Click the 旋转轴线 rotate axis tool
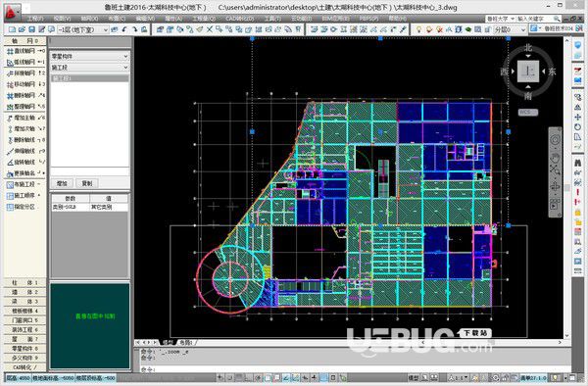Screen dimensions: 588x386 click(x=24, y=163)
